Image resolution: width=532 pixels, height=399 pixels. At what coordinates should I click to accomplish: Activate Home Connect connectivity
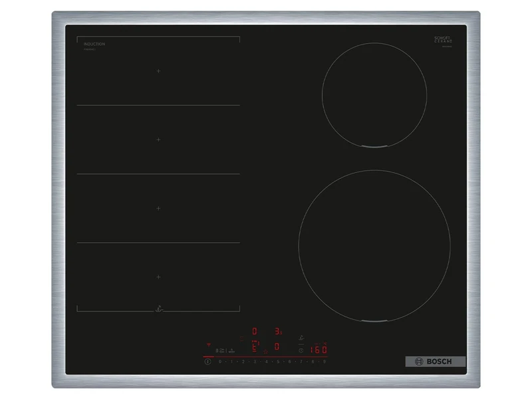coord(209,344)
